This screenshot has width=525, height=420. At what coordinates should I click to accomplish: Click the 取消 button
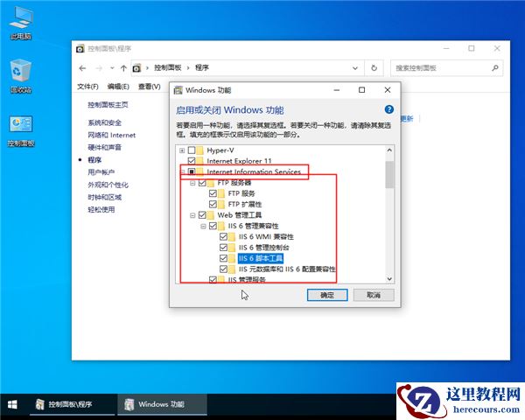pos(374,295)
